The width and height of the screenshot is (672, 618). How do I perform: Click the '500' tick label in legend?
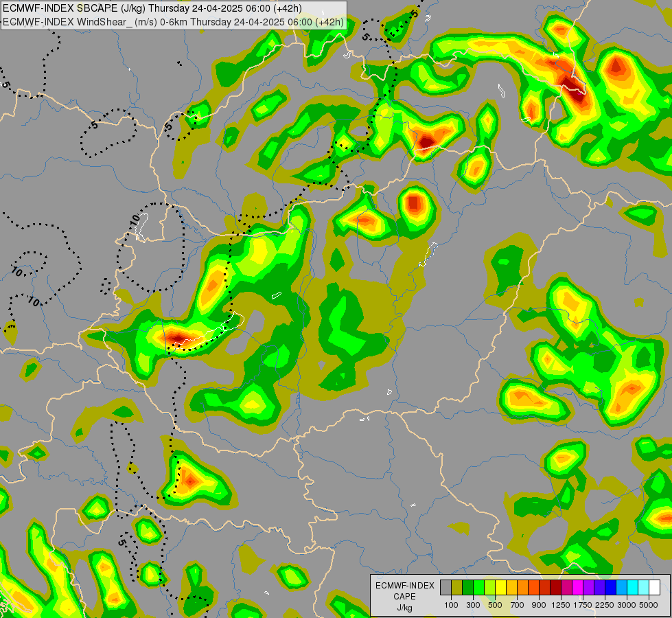[x=495, y=605]
